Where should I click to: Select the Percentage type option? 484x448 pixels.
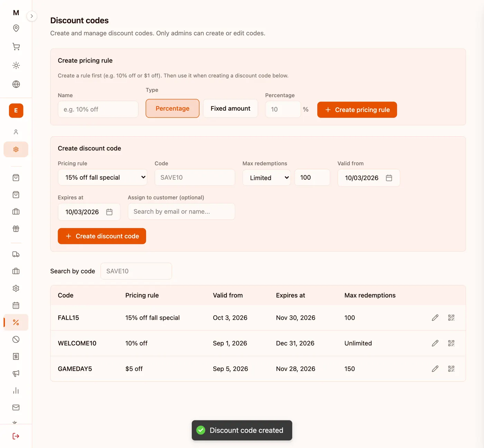point(173,109)
